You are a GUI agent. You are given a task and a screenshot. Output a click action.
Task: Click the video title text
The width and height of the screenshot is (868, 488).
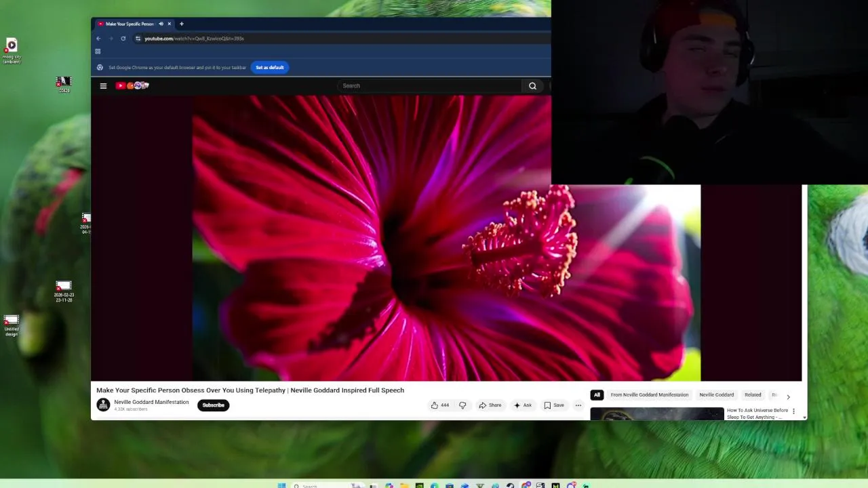coord(250,390)
